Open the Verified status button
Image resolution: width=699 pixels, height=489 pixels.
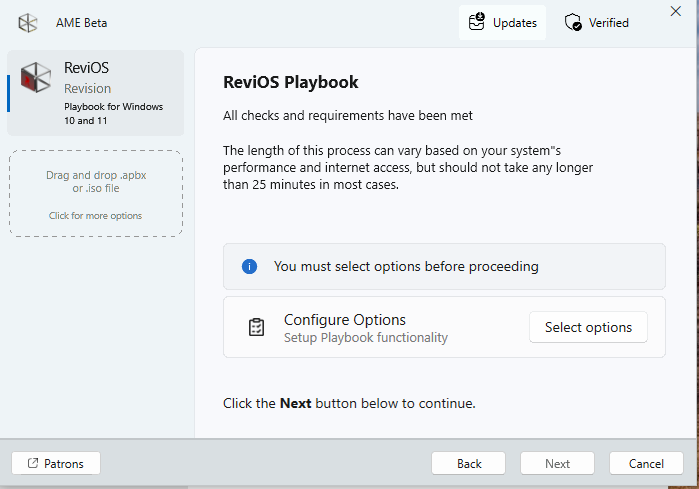pyautogui.click(x=597, y=23)
